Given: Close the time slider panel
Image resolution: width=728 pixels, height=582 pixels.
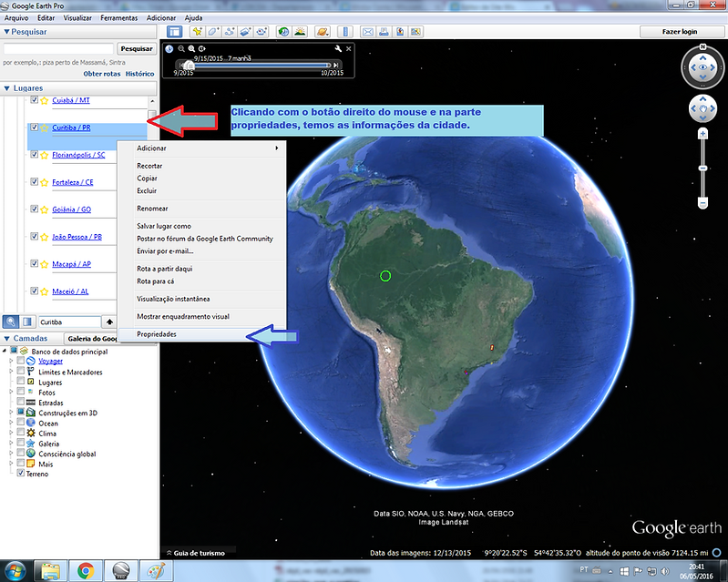Looking at the screenshot, I should tap(349, 48).
